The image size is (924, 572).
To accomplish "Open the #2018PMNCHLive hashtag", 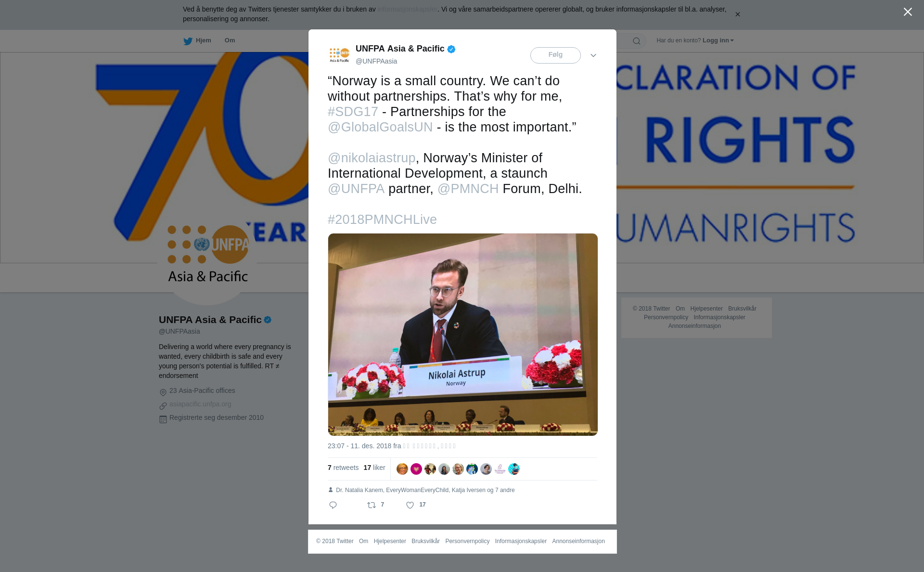I will tap(382, 220).
